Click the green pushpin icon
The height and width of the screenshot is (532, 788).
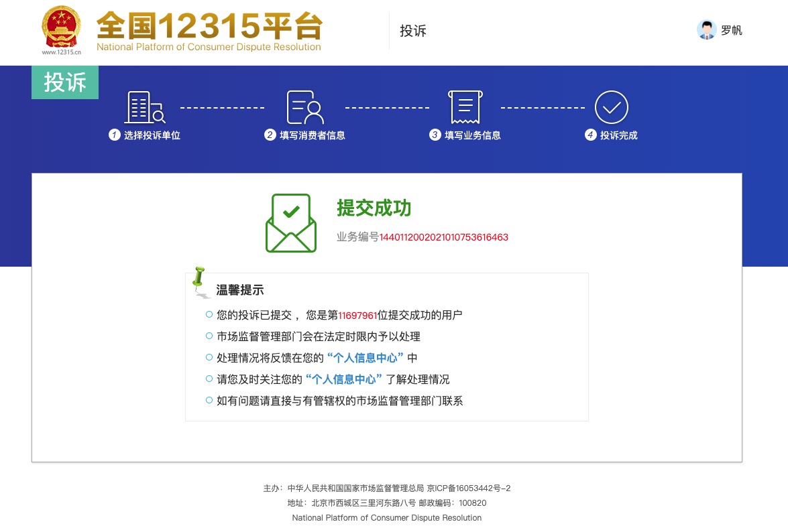point(200,282)
